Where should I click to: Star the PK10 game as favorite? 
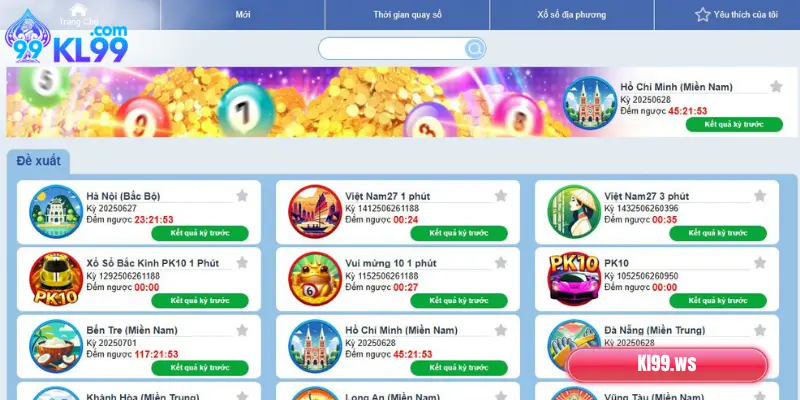point(760,263)
